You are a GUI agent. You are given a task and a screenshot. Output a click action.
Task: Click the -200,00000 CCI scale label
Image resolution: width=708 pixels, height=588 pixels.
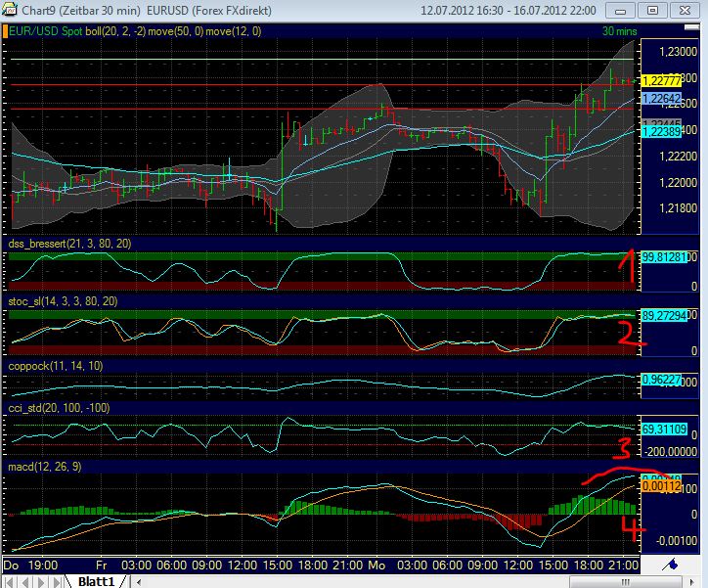point(671,452)
